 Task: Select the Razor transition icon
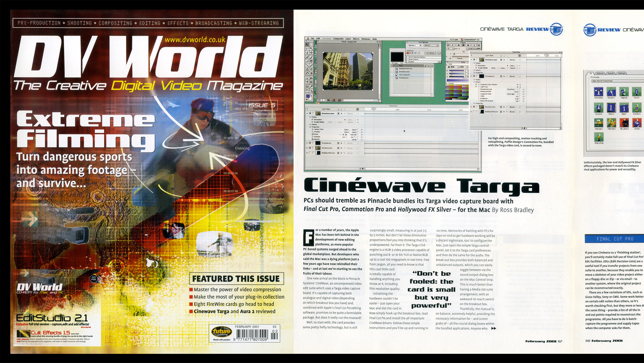tap(624, 108)
